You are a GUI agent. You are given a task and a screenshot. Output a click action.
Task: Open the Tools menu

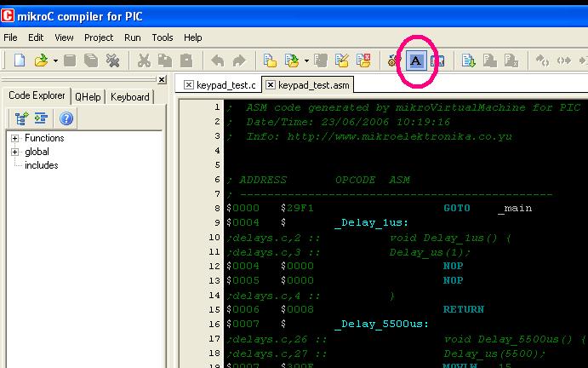163,37
